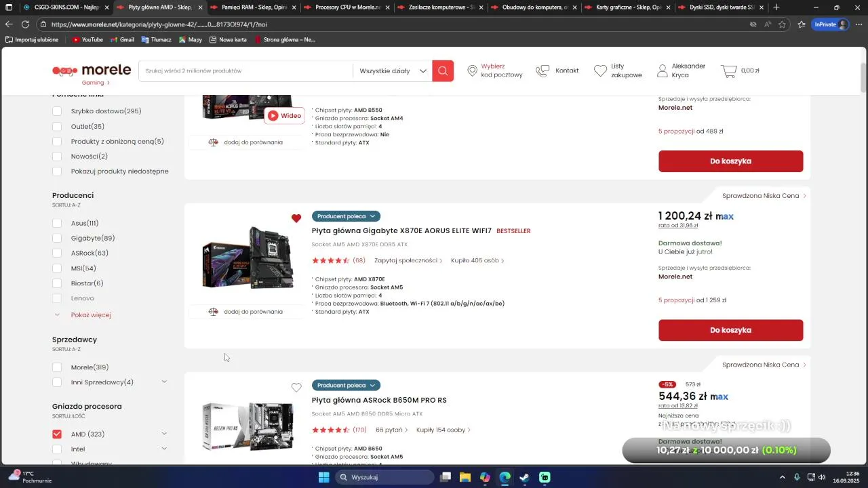The image size is (868, 488).
Task: Switch to the Zasilacze komputerowe tab
Action: click(x=440, y=7)
